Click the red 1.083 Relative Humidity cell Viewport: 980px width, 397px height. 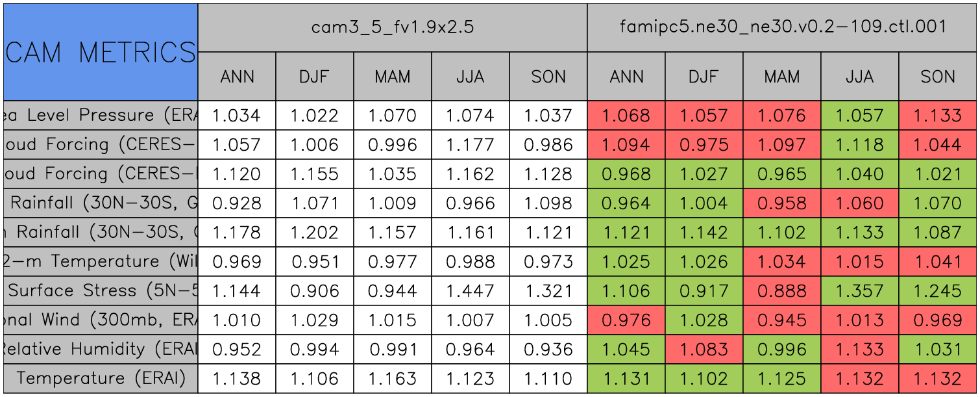704,349
